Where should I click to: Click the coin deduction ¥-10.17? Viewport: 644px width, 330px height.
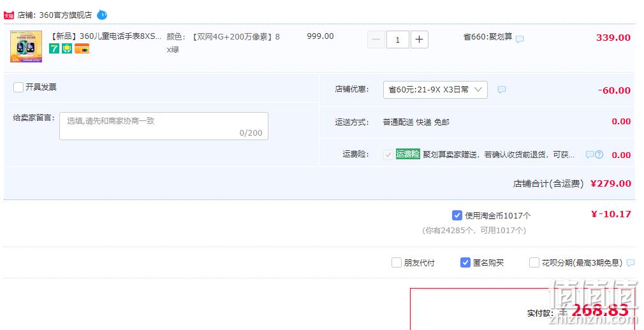coord(611,214)
